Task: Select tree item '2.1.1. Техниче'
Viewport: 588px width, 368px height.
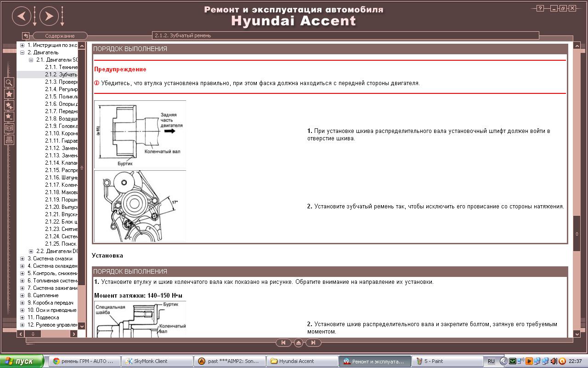Action: pyautogui.click(x=62, y=67)
